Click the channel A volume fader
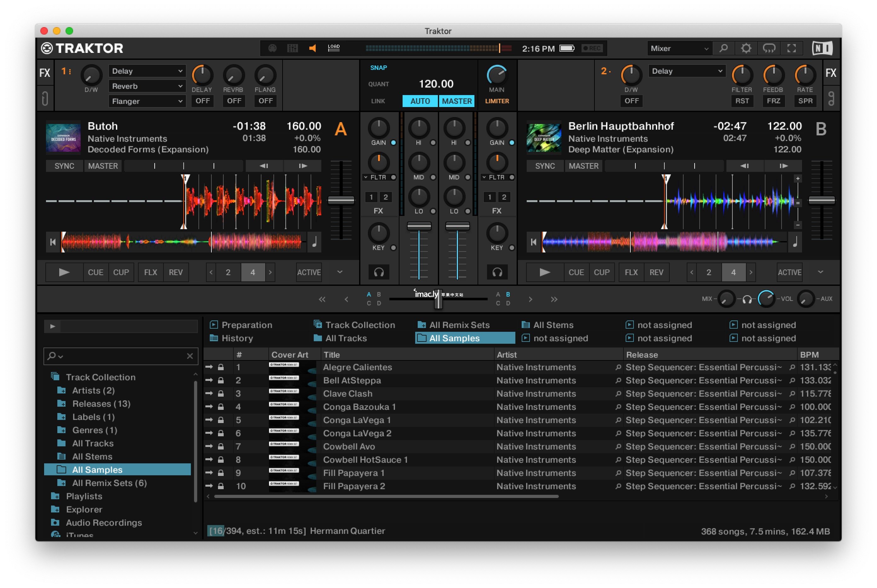This screenshot has height=588, width=877. 419,226
